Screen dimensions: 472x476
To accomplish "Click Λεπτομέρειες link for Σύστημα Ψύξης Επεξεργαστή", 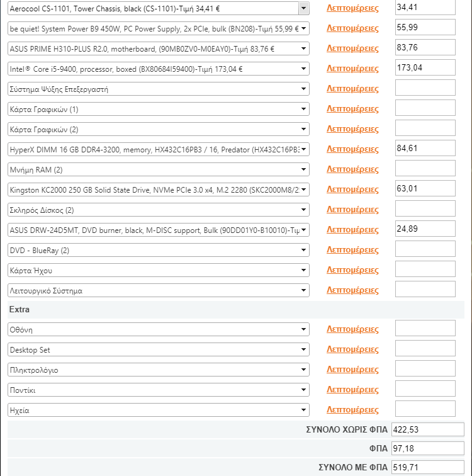I will point(352,89).
